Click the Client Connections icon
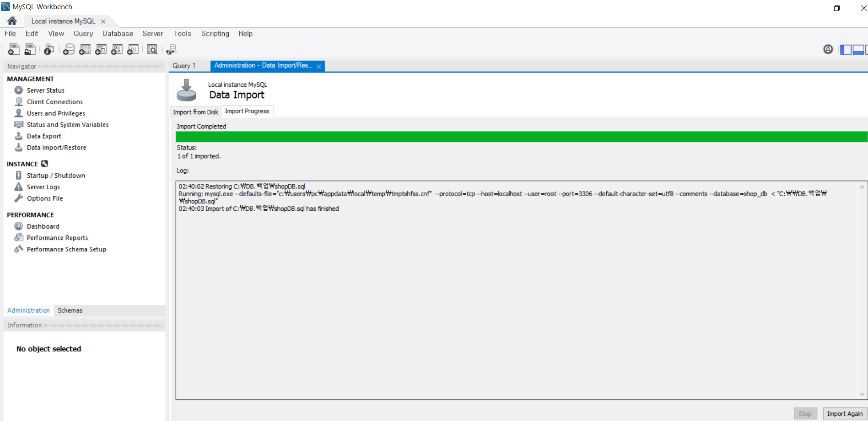Screen dimensions: 868x421 (19, 101)
